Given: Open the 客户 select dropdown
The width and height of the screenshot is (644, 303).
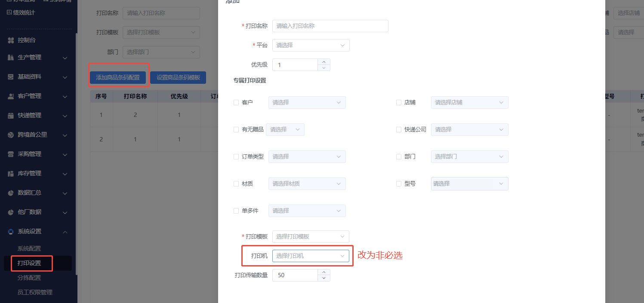Looking at the screenshot, I should tap(307, 102).
